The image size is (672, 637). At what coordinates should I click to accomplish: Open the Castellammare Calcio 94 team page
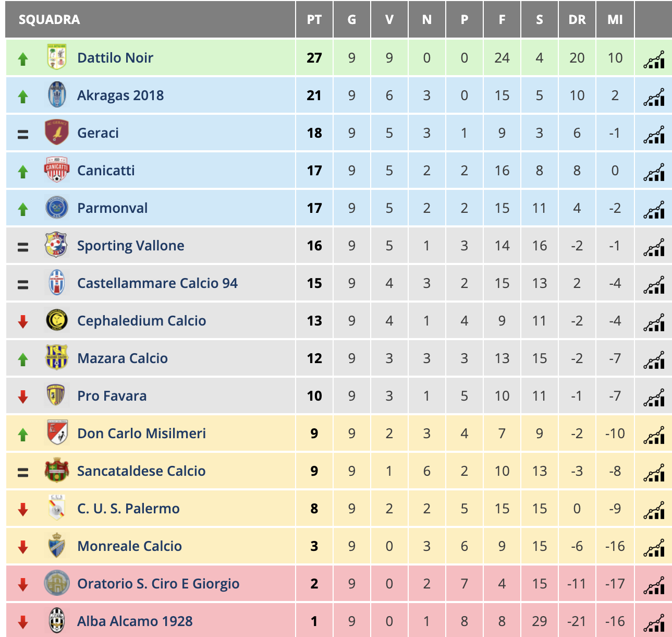[157, 283]
